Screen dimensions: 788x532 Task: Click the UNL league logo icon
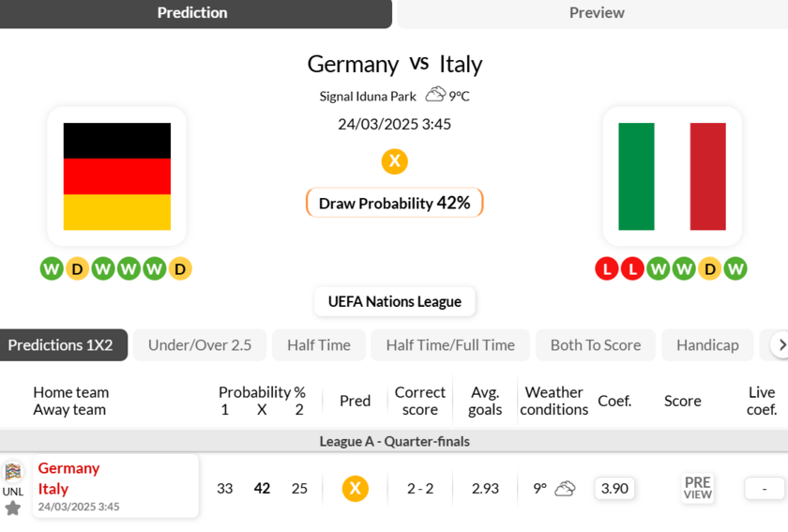(x=13, y=472)
